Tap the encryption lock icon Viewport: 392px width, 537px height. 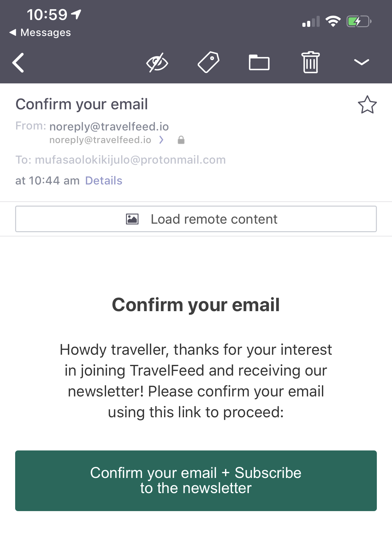click(181, 140)
